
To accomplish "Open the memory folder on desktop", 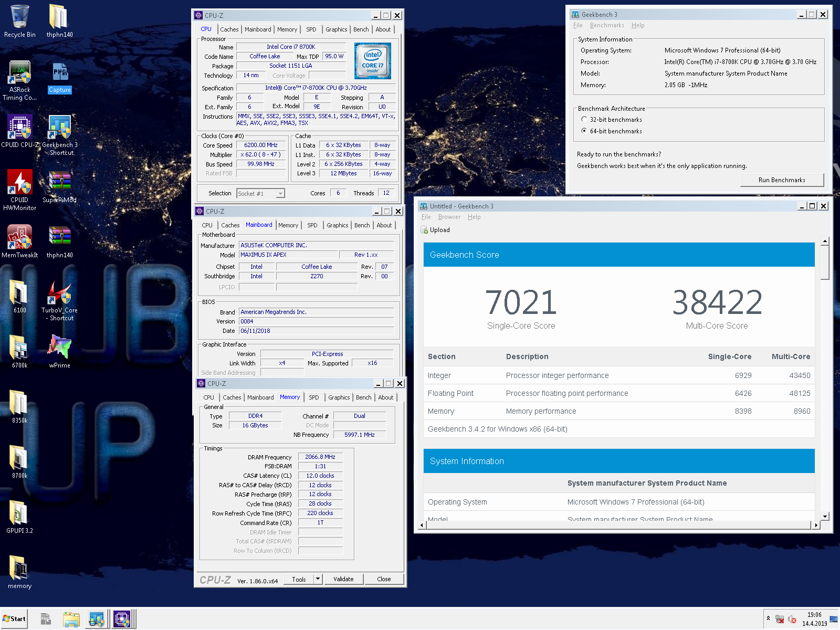I will tap(19, 571).
